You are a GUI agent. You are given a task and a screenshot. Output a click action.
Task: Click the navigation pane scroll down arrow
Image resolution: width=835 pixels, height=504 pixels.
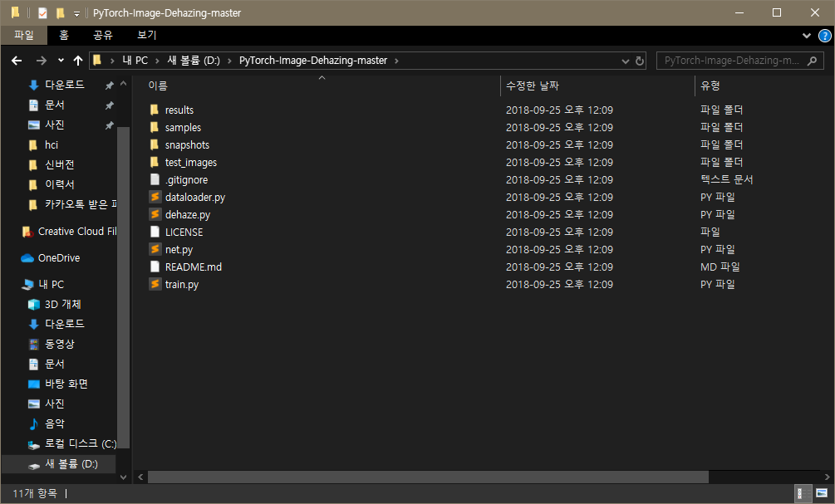(x=124, y=477)
